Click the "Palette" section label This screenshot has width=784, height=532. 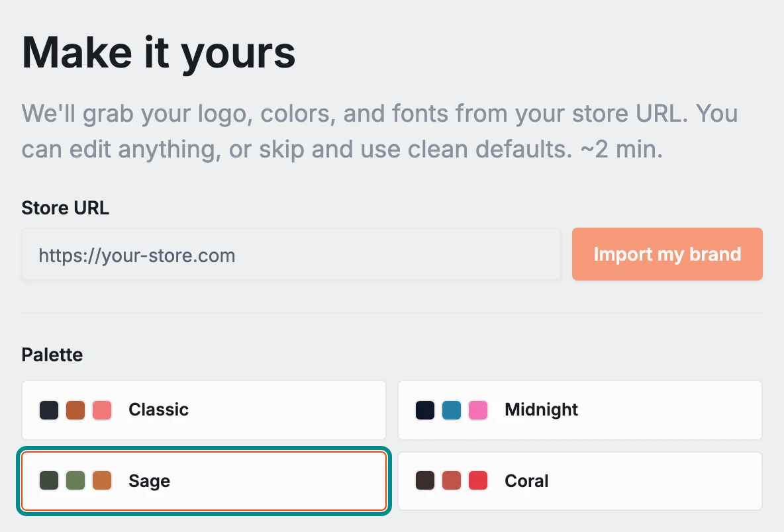(x=52, y=355)
